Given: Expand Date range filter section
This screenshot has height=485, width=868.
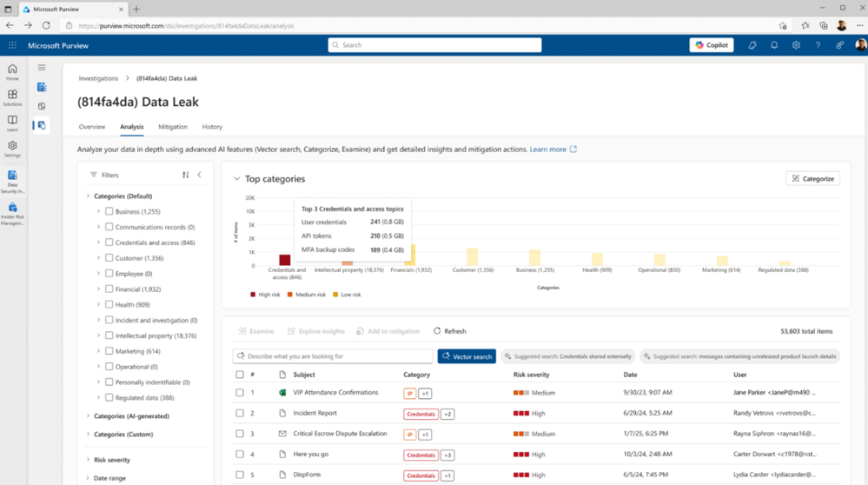Looking at the screenshot, I should pos(88,478).
